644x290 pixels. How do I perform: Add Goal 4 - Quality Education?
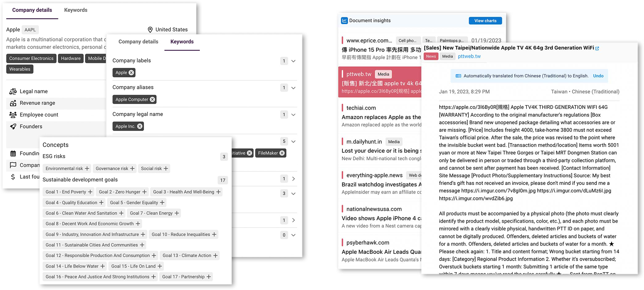[101, 203]
